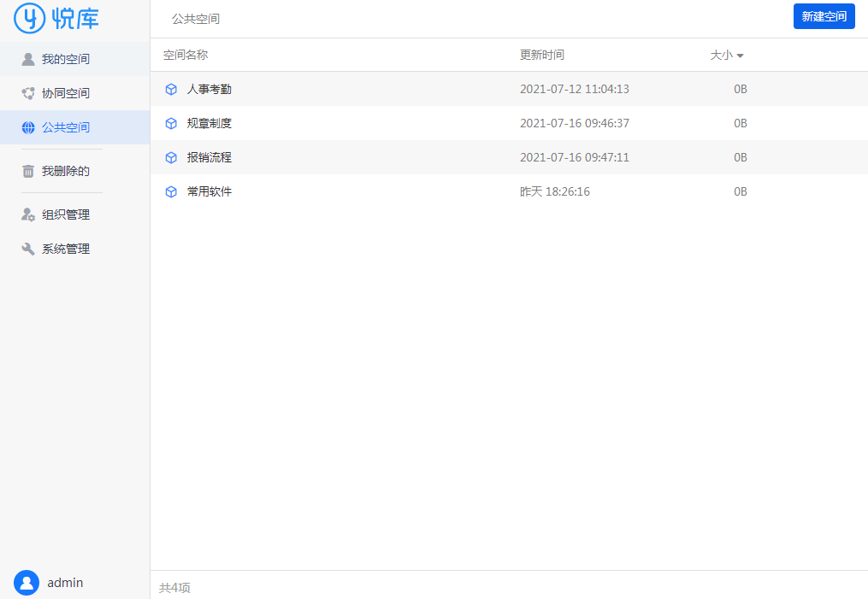This screenshot has width=868, height=599.
Task: Click the cube icon of 人事考勤
Action: coord(171,89)
